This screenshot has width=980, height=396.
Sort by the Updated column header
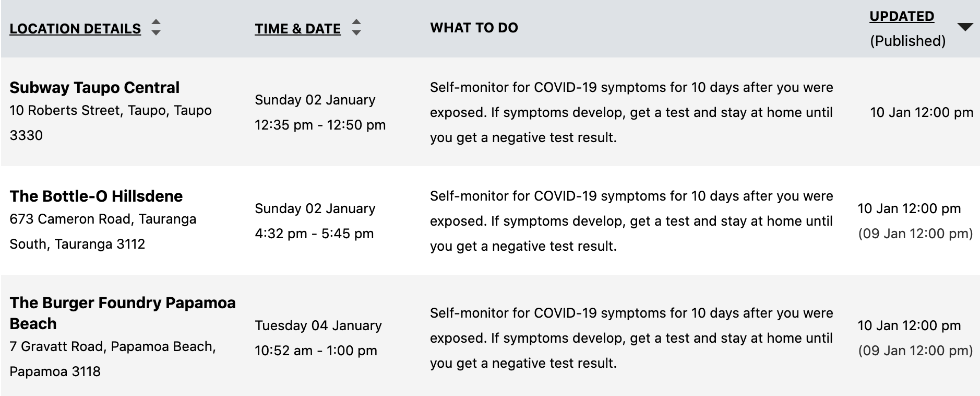pyautogui.click(x=902, y=16)
